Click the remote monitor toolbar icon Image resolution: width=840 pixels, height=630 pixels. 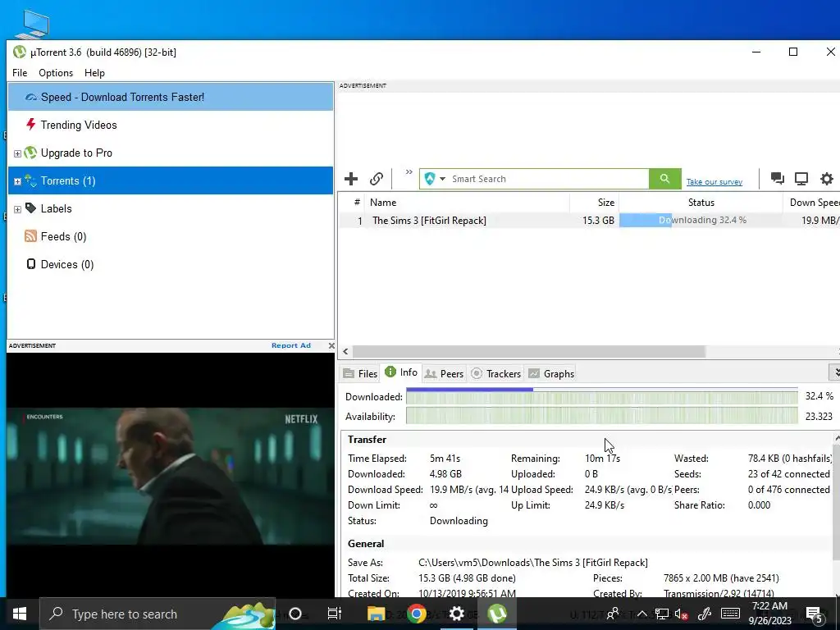point(801,178)
